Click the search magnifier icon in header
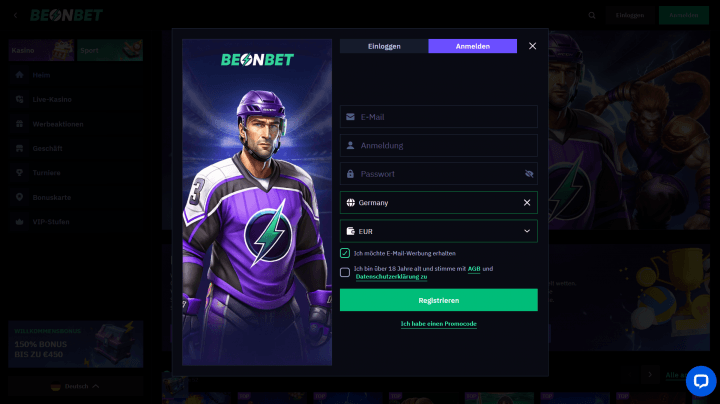This screenshot has height=404, width=720. tap(592, 15)
